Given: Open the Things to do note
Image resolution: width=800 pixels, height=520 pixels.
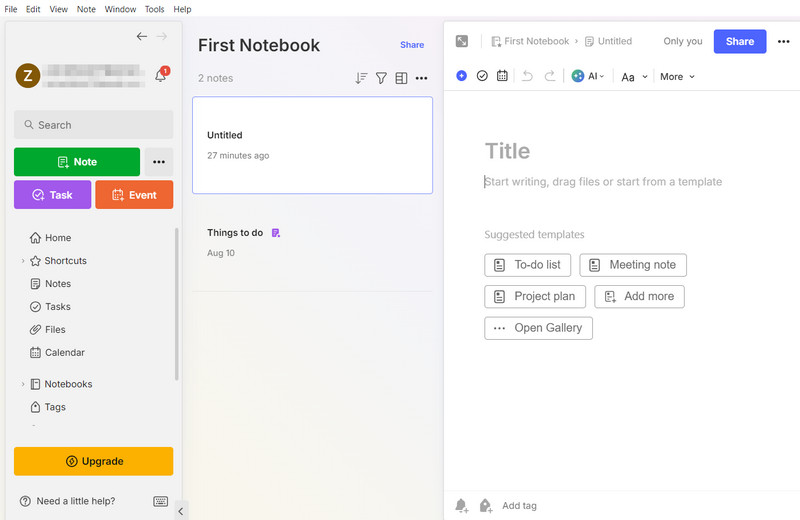Looking at the screenshot, I should 312,243.
